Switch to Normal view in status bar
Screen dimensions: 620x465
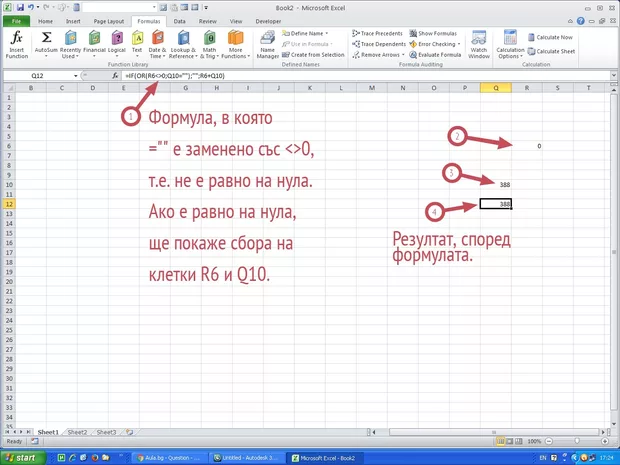pos(501,441)
